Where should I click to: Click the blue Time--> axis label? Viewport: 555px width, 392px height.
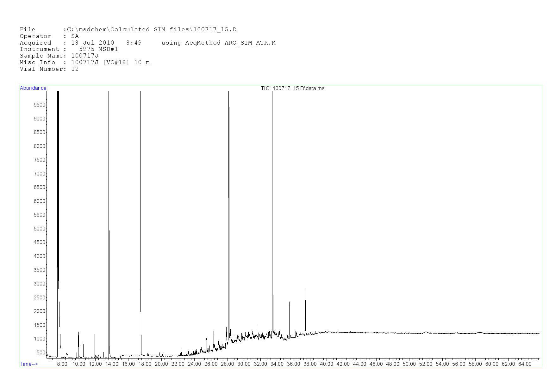point(29,364)
